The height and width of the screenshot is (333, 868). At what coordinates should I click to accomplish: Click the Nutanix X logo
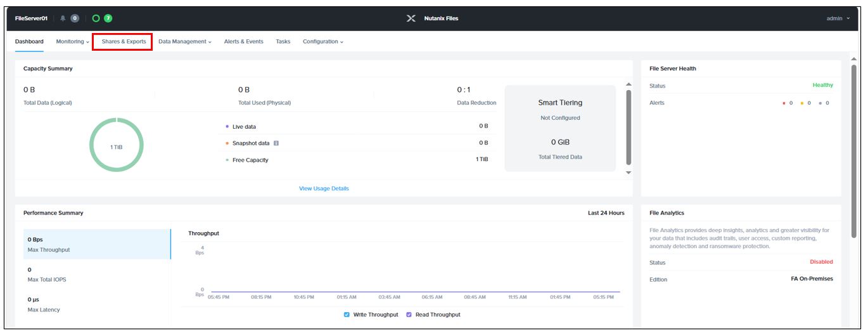point(411,18)
